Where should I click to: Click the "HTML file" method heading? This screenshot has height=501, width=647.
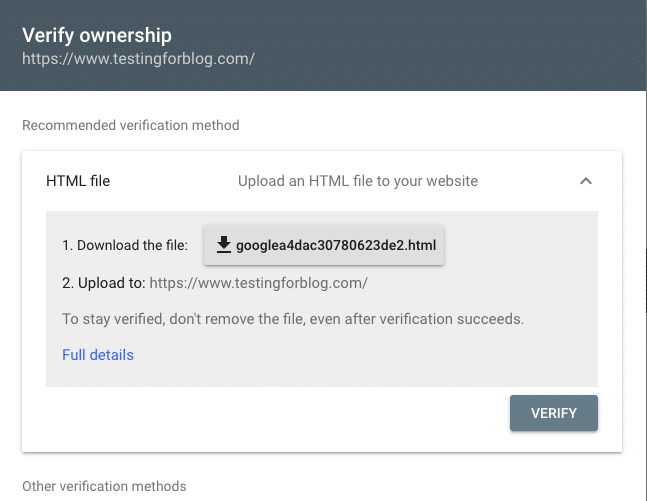78,181
